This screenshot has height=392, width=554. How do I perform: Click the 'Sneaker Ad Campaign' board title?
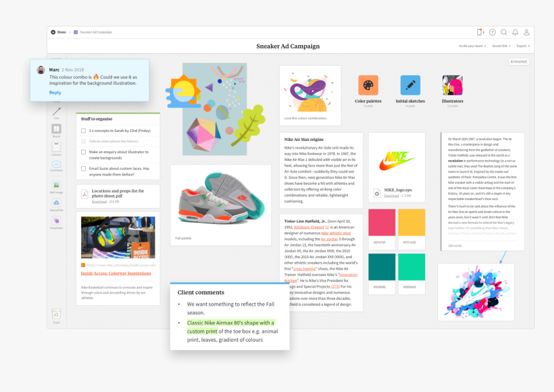coord(288,46)
